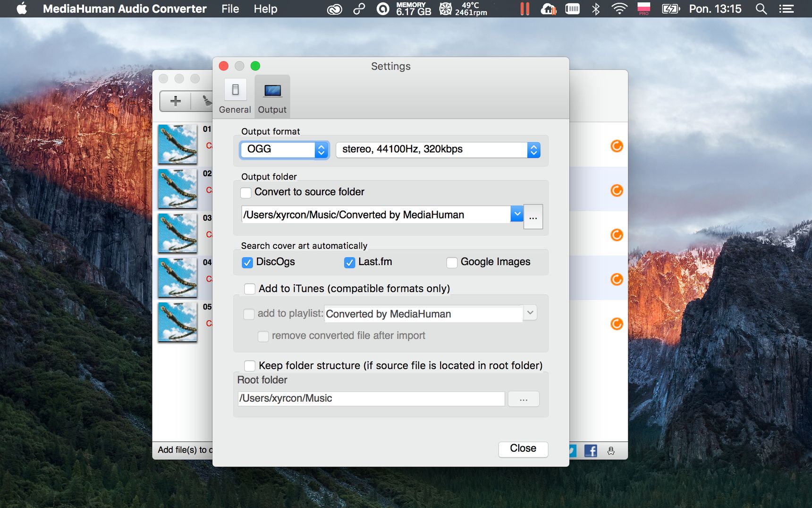The image size is (812, 508).
Task: Click the Root folder path field
Action: pyautogui.click(x=372, y=398)
